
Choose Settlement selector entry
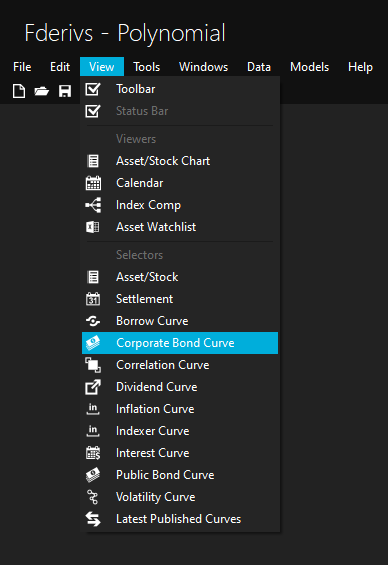point(180,299)
